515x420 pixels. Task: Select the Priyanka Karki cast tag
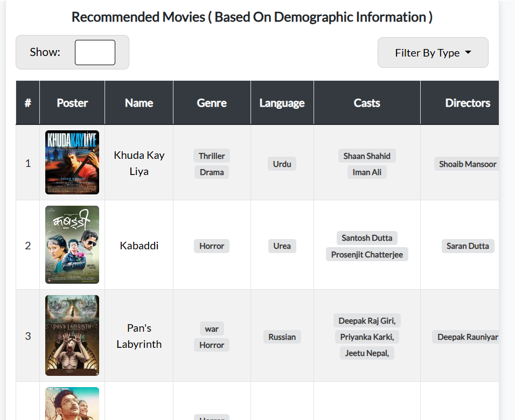click(367, 337)
